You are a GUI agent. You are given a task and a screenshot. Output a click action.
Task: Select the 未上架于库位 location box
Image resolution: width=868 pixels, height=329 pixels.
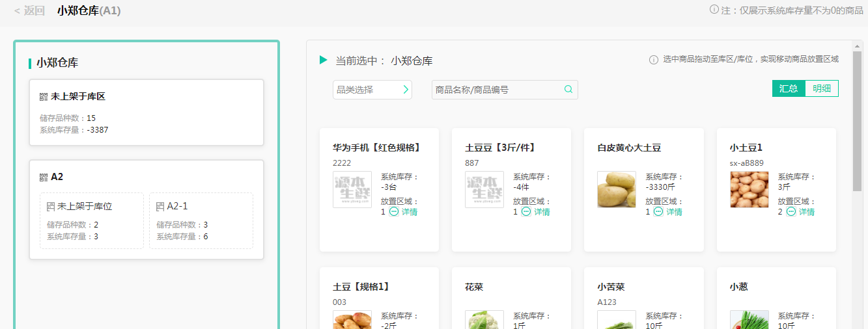tap(92, 220)
